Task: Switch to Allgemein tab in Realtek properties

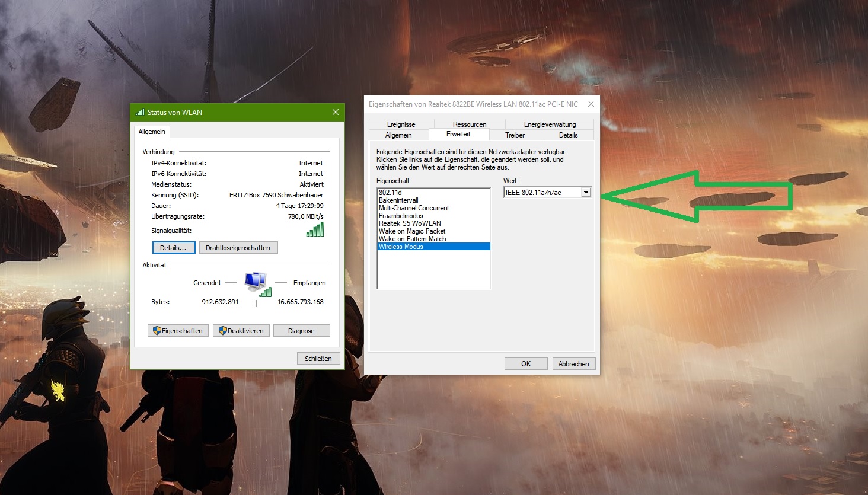Action: point(398,135)
